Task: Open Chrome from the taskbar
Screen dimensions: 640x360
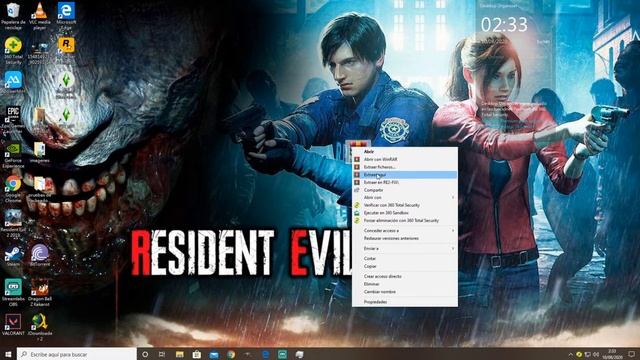Action: tap(231, 354)
